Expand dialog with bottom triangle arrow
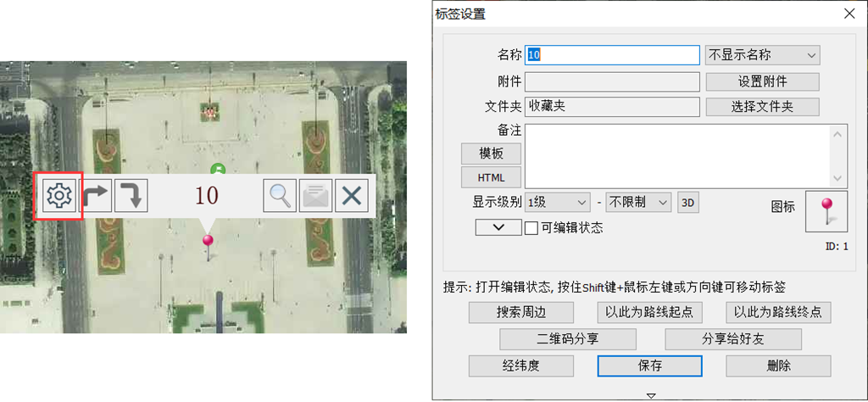868x402 pixels. (651, 395)
